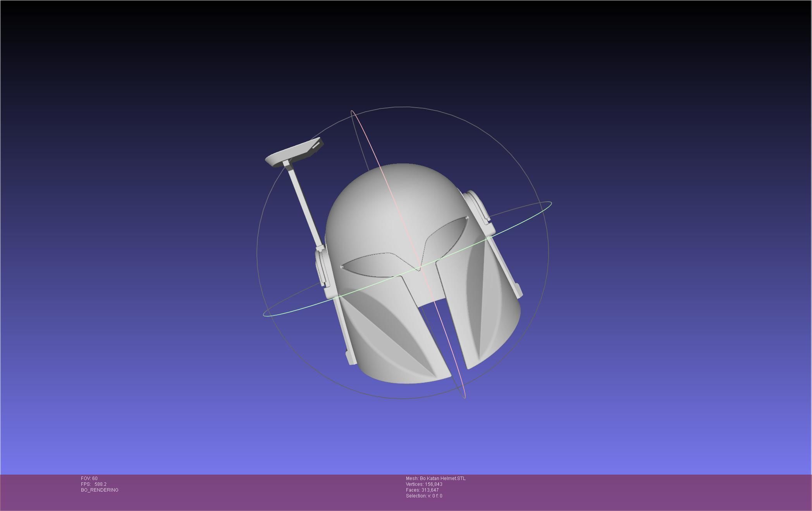Click the rangefinder antenna top piece
Viewport: 812px width, 511px height.
[294, 152]
